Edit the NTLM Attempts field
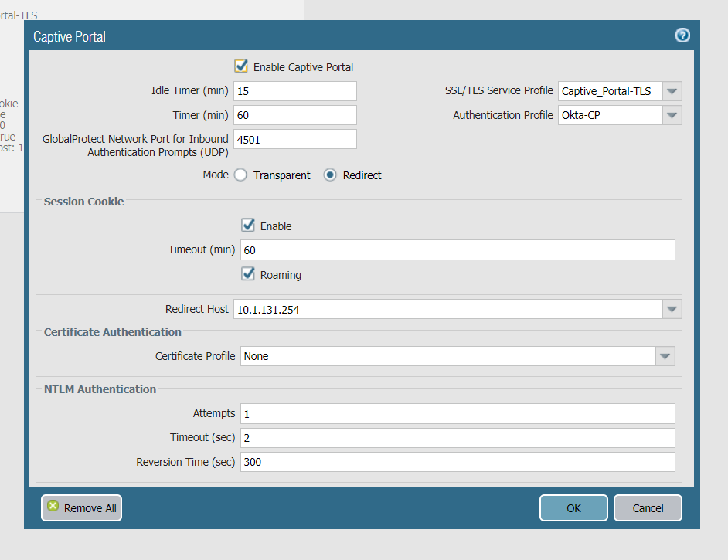The height and width of the screenshot is (560, 728). pos(458,413)
